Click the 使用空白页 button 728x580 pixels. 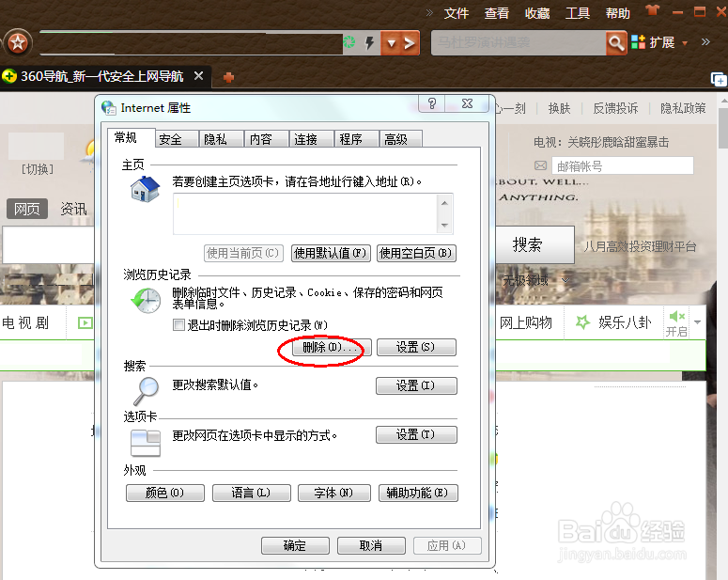[x=416, y=253]
